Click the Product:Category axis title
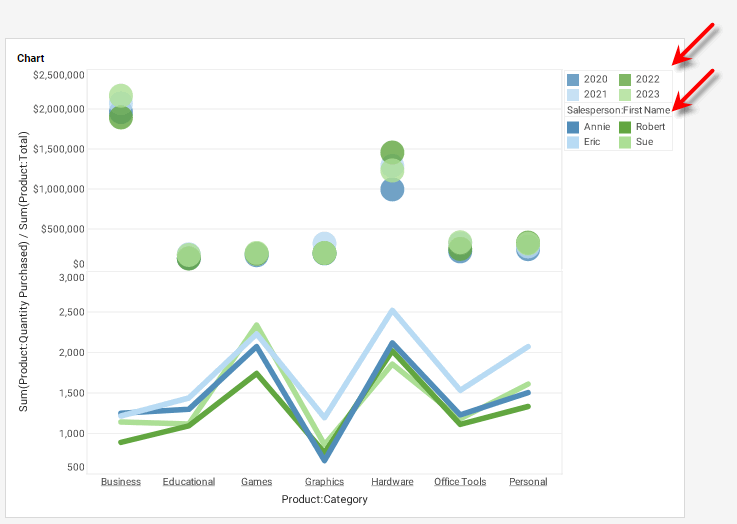Viewport: 737px width, 524px height. [x=324, y=499]
